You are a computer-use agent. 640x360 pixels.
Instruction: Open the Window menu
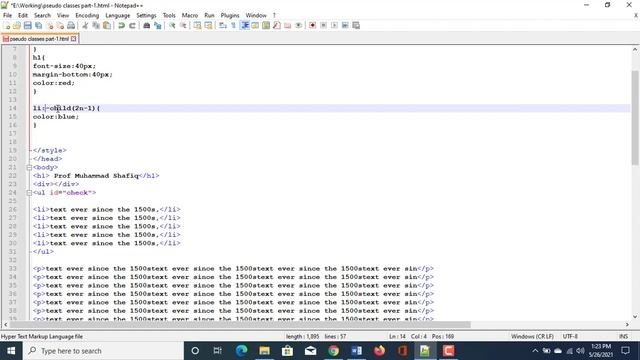coord(256,15)
